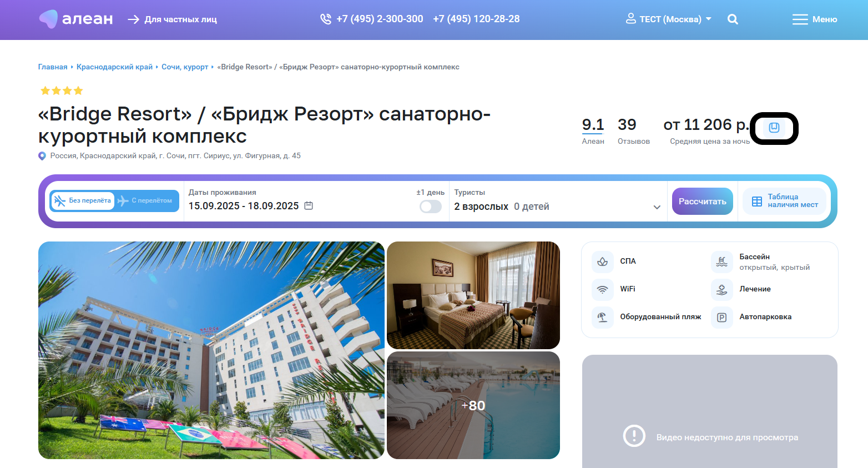Click the Бассейн открытый, крытый label
This screenshot has width=868, height=468.
coord(774,262)
